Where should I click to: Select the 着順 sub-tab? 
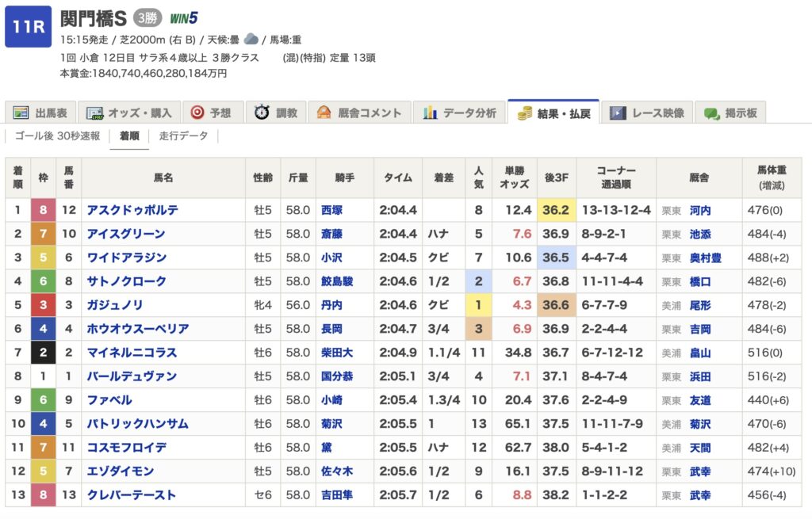click(129, 136)
